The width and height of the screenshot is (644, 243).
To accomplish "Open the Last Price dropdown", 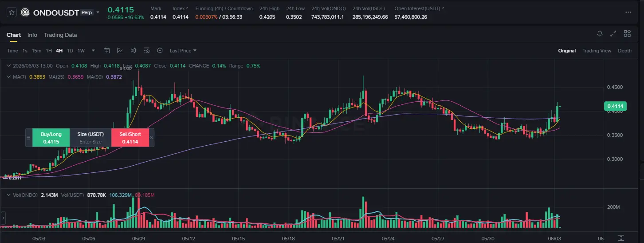I will [183, 51].
